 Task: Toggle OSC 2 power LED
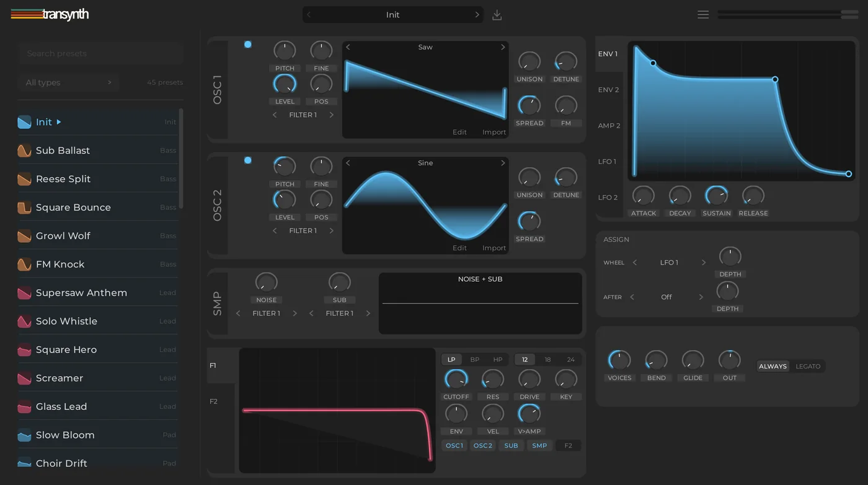[x=248, y=160]
